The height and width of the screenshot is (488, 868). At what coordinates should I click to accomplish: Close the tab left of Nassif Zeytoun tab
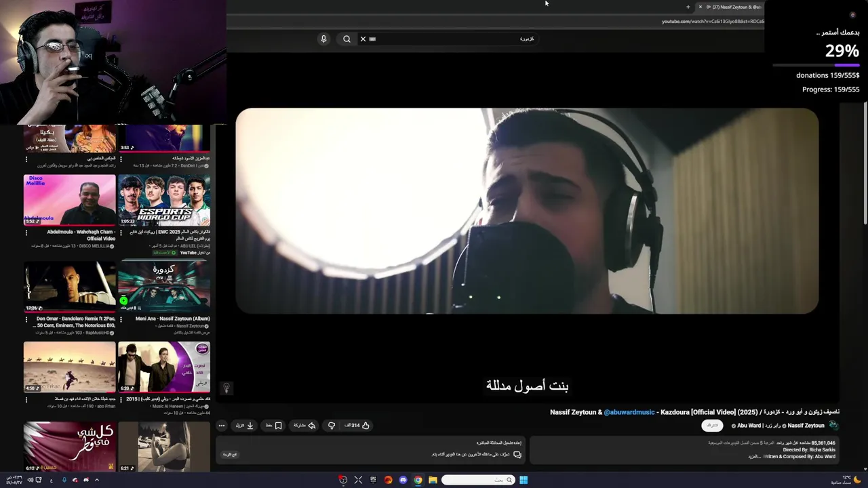pos(701,7)
